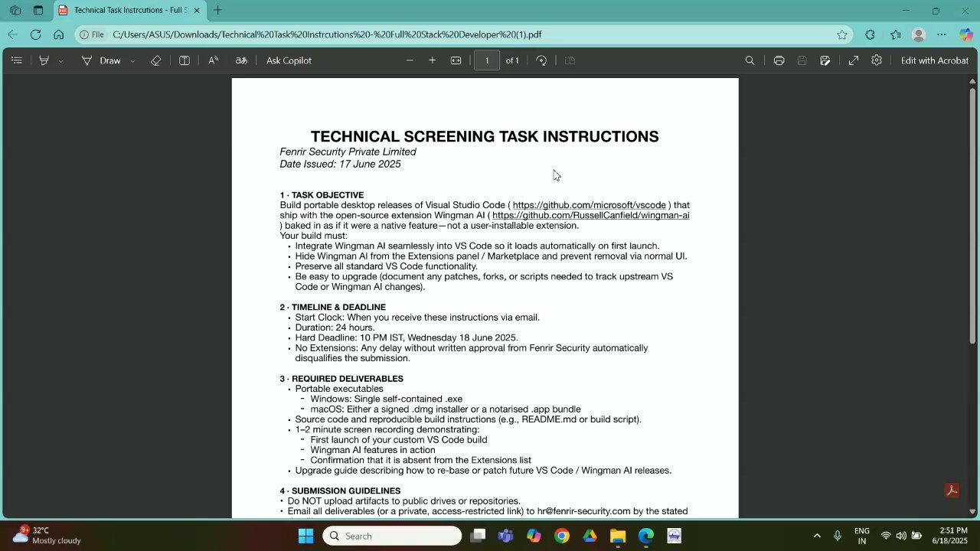Open the weather widget
The width and height of the screenshot is (980, 551).
[47, 536]
